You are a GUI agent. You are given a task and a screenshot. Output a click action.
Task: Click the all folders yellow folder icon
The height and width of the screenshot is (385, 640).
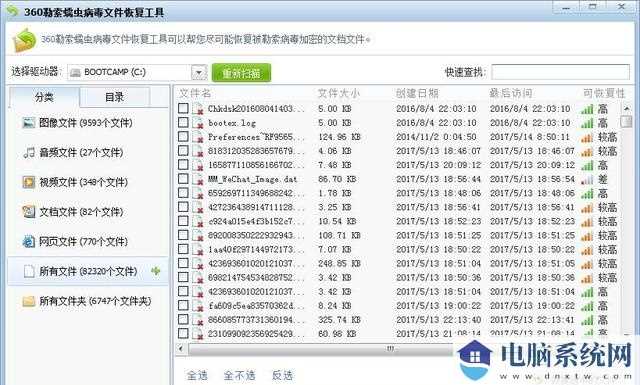point(29,301)
